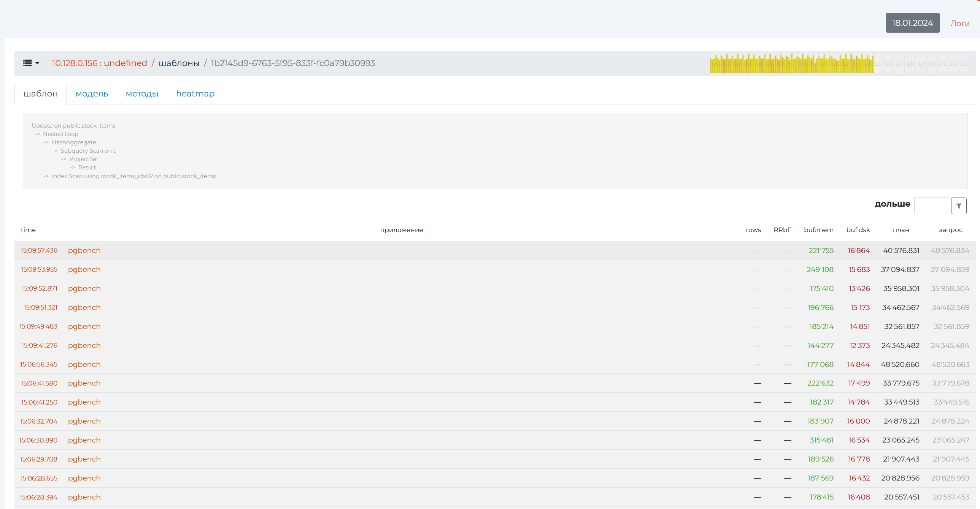Go to шаблоны breadcrumb
Image resolution: width=980 pixels, height=509 pixels.
179,63
